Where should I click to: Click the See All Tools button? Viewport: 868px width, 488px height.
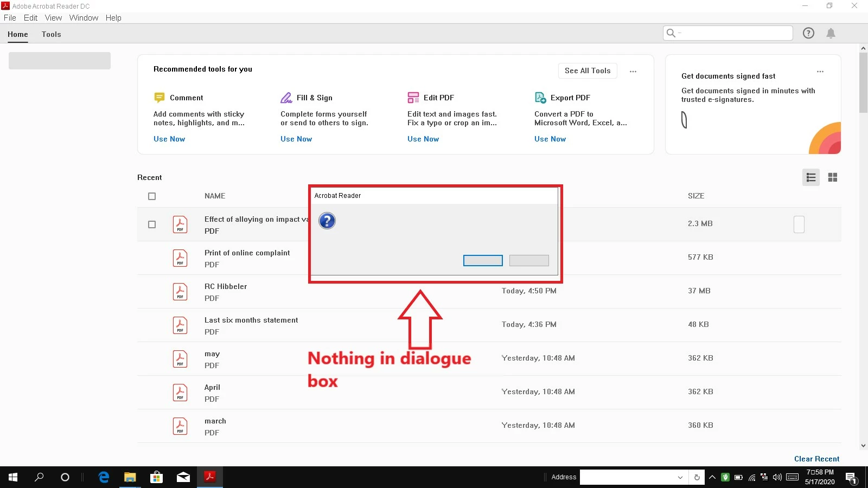coord(588,70)
